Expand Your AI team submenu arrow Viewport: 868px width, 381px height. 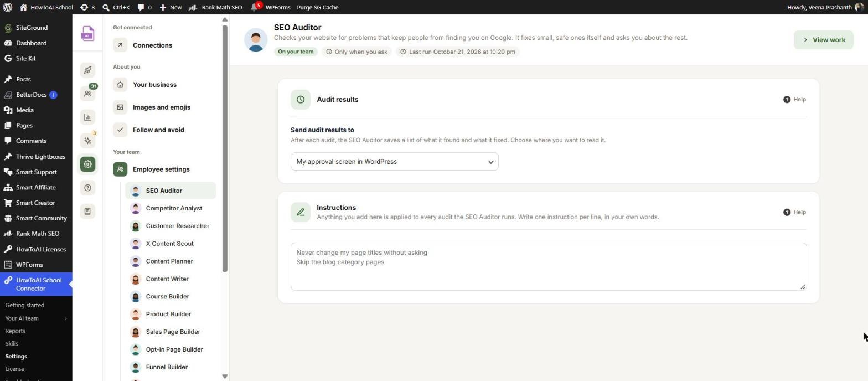pyautogui.click(x=65, y=318)
